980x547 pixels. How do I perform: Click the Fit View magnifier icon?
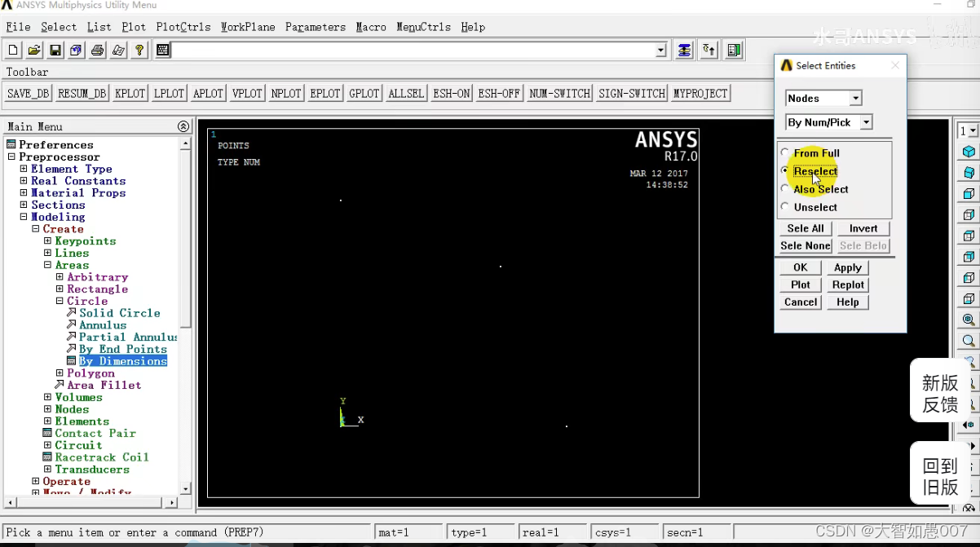coord(969,320)
